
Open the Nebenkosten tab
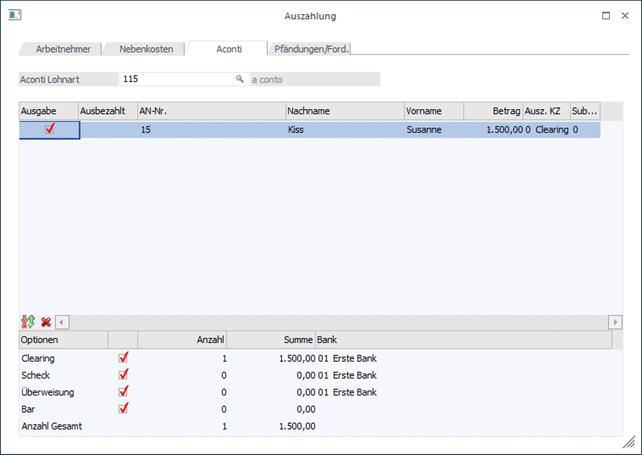146,49
